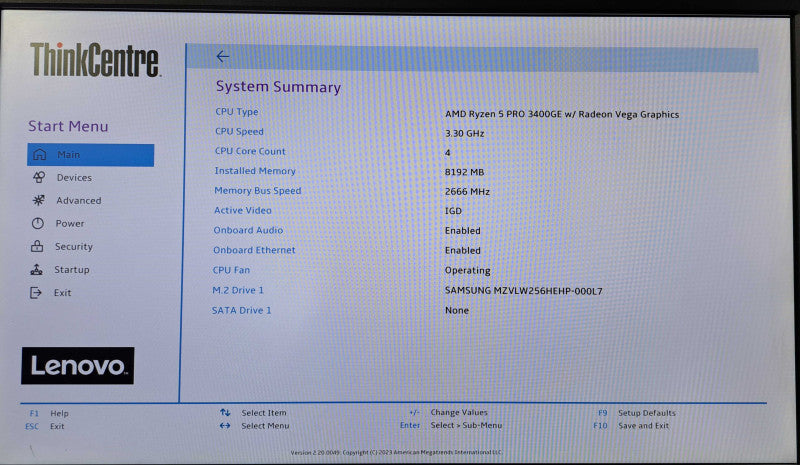Select the Memory Bus Speed label

(258, 190)
